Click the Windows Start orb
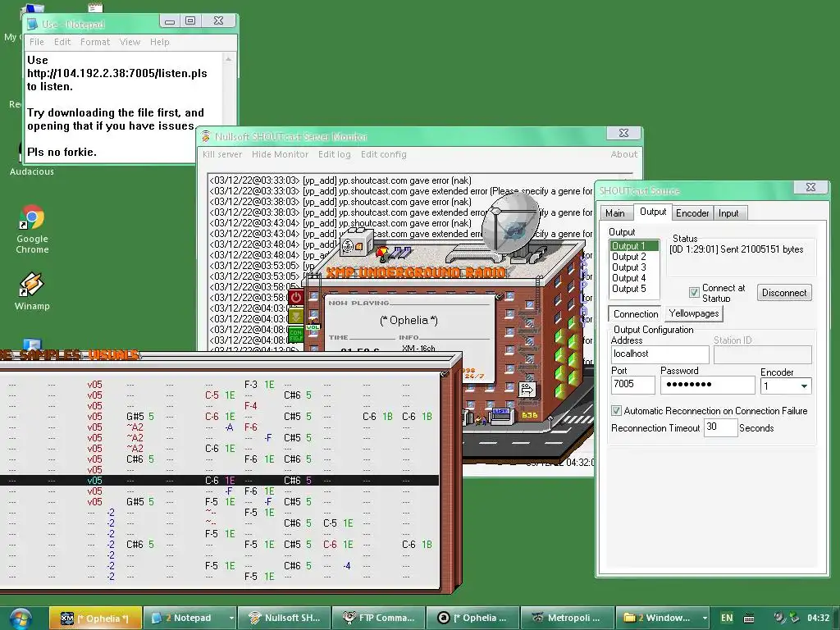 click(21, 618)
